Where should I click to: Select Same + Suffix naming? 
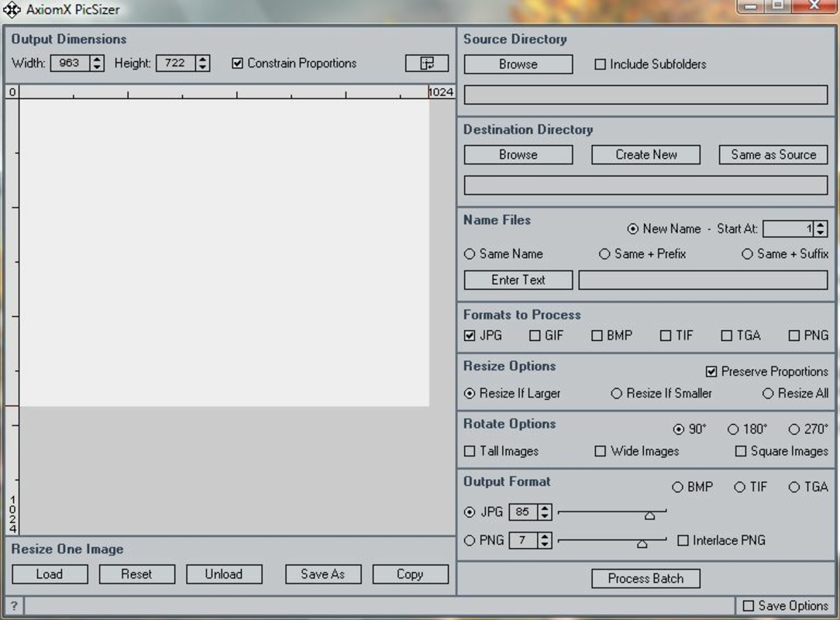(x=747, y=253)
